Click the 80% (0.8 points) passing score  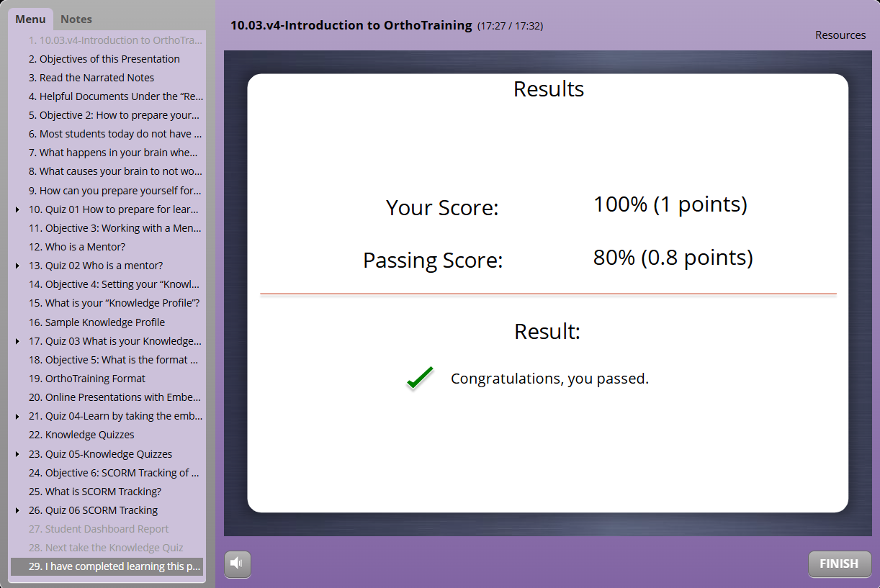coord(673,258)
